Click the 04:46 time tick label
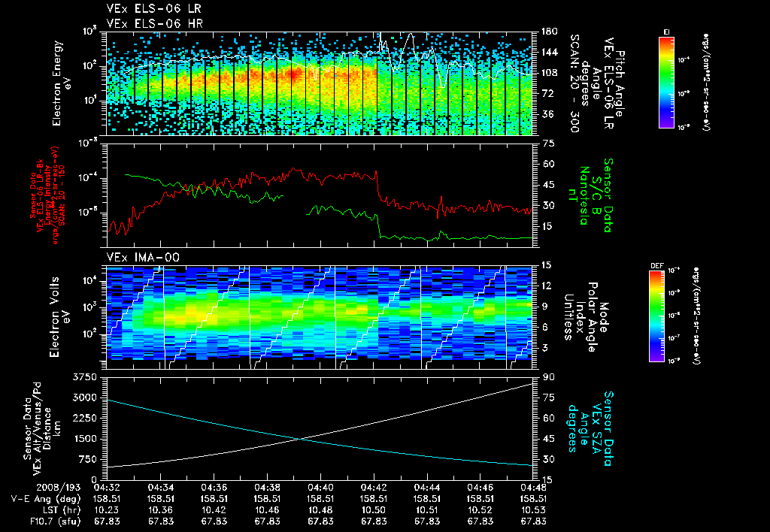The width and height of the screenshot is (770, 532). (x=480, y=488)
